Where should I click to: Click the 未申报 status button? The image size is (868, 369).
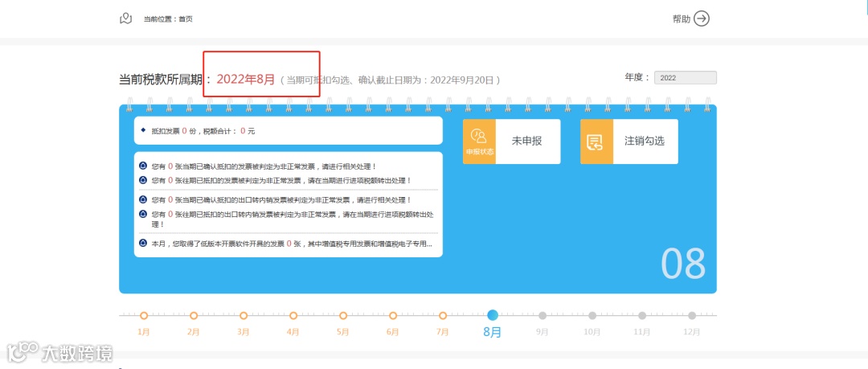[x=527, y=141]
